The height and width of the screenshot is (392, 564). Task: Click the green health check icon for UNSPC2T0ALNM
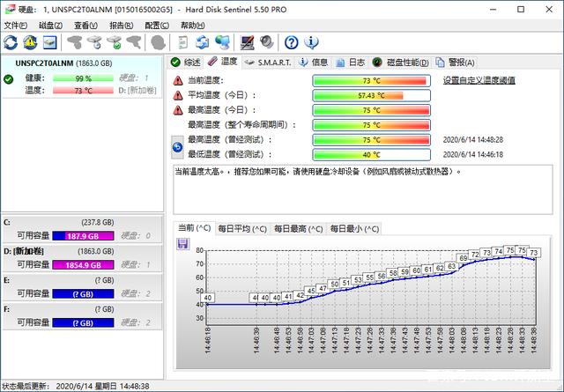coord(8,79)
